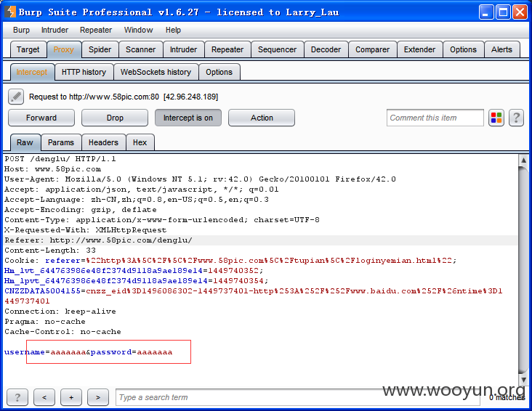Click the username=aaaaaaa&password body text
The height and width of the screenshot is (411, 532).
tap(88, 352)
